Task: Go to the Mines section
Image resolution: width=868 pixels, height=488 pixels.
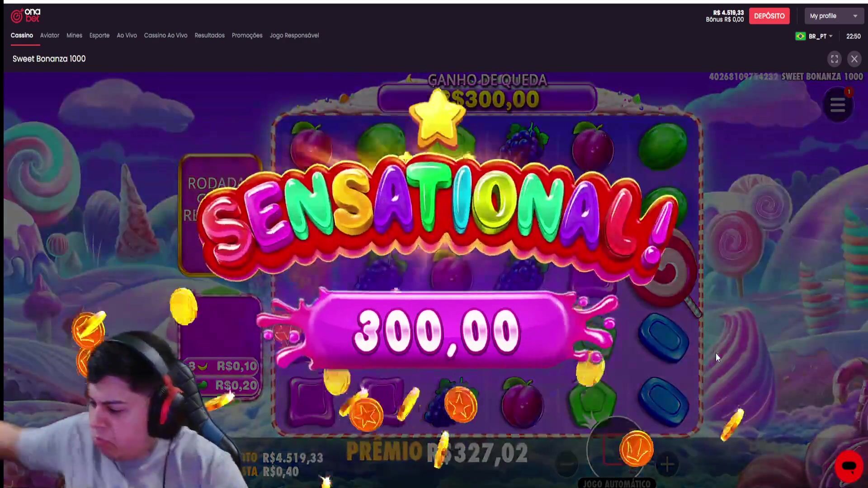Action: 74,35
